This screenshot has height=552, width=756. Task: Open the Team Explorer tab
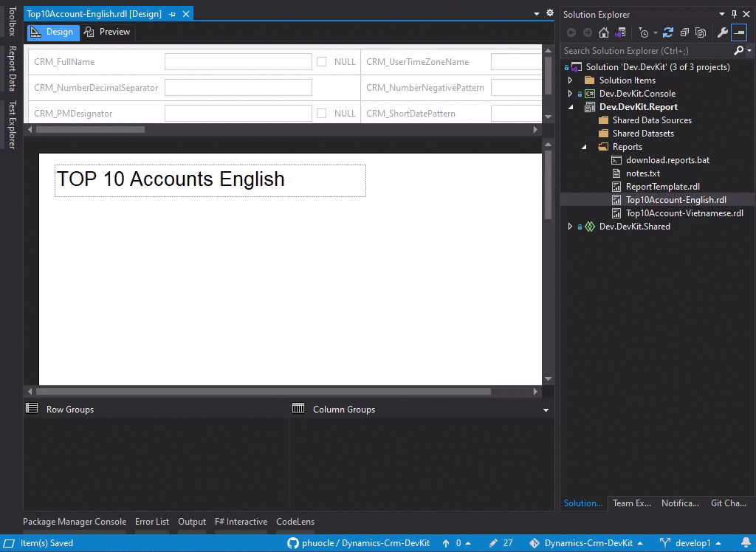click(632, 503)
